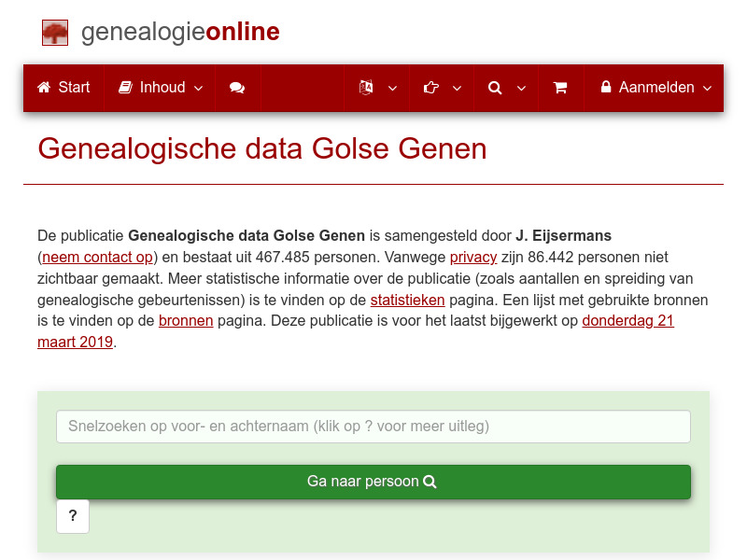This screenshot has height=560, width=747.
Task: Expand the Inhoud dropdown chevron
Action: [198, 89]
